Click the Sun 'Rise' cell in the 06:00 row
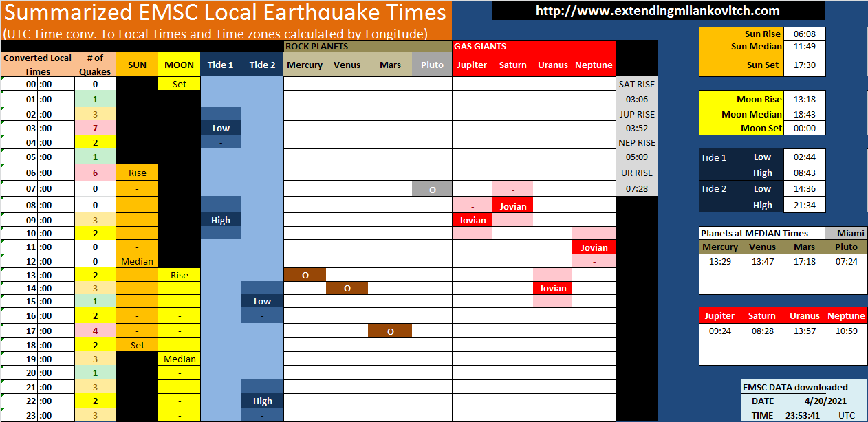 coord(137,173)
